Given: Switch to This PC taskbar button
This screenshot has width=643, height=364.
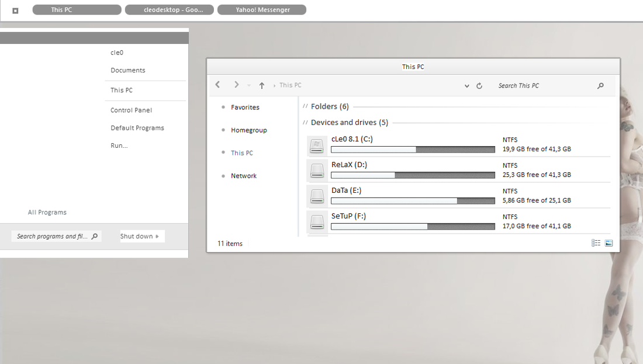Looking at the screenshot, I should click(77, 9).
